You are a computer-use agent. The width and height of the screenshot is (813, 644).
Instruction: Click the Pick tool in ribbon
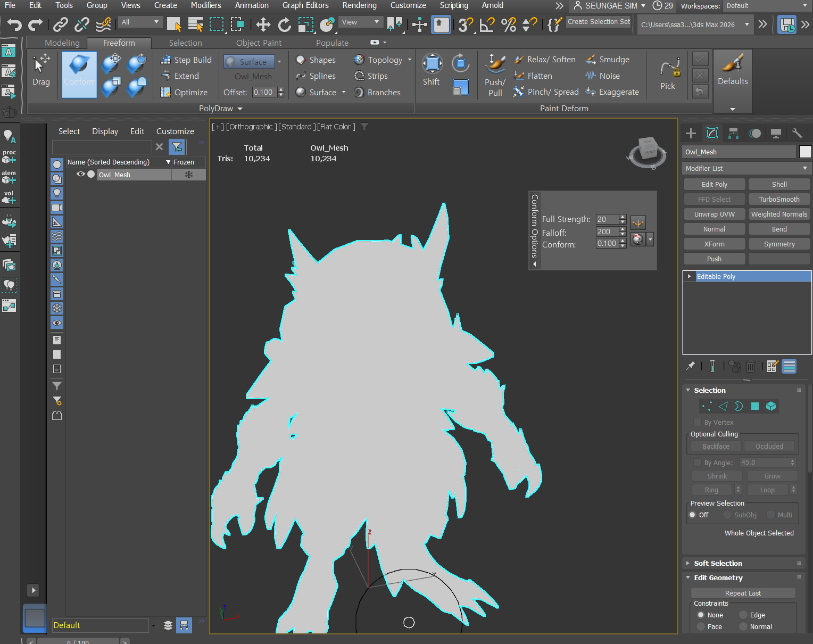[668, 75]
